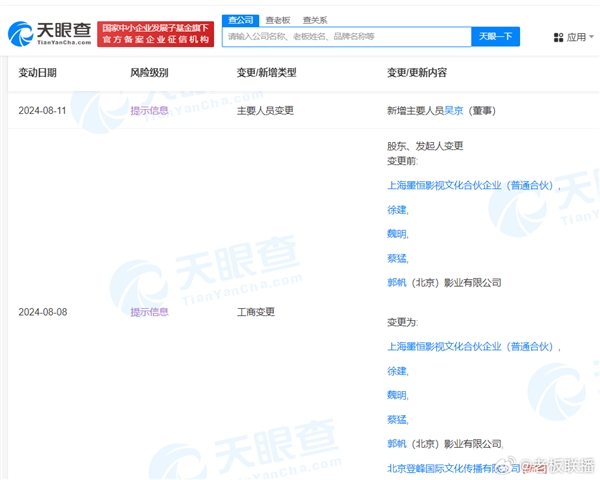Open the 吴京 person link
600x480 pixels.
click(453, 111)
